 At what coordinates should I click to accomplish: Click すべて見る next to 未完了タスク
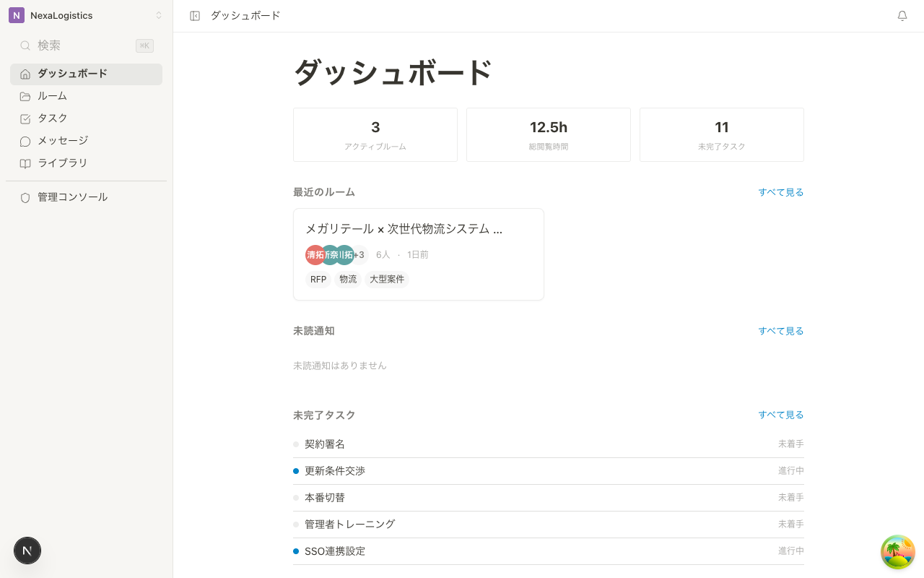point(781,415)
